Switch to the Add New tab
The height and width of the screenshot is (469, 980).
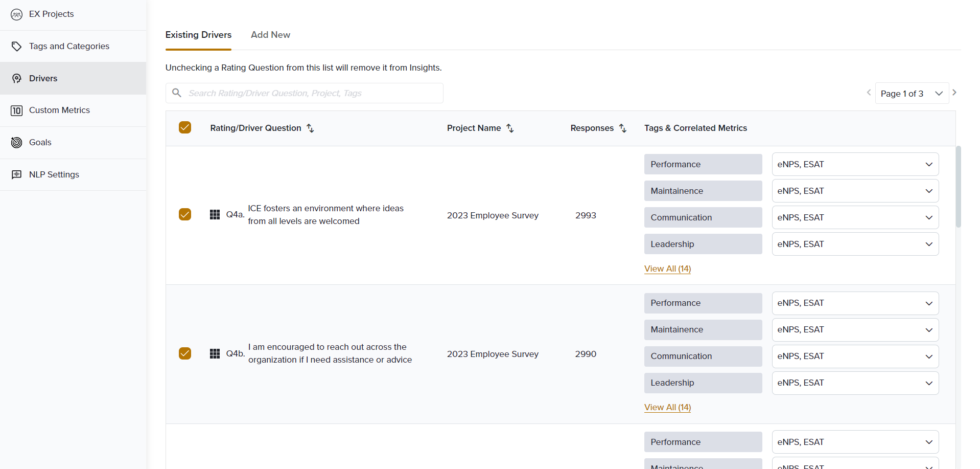click(x=270, y=35)
